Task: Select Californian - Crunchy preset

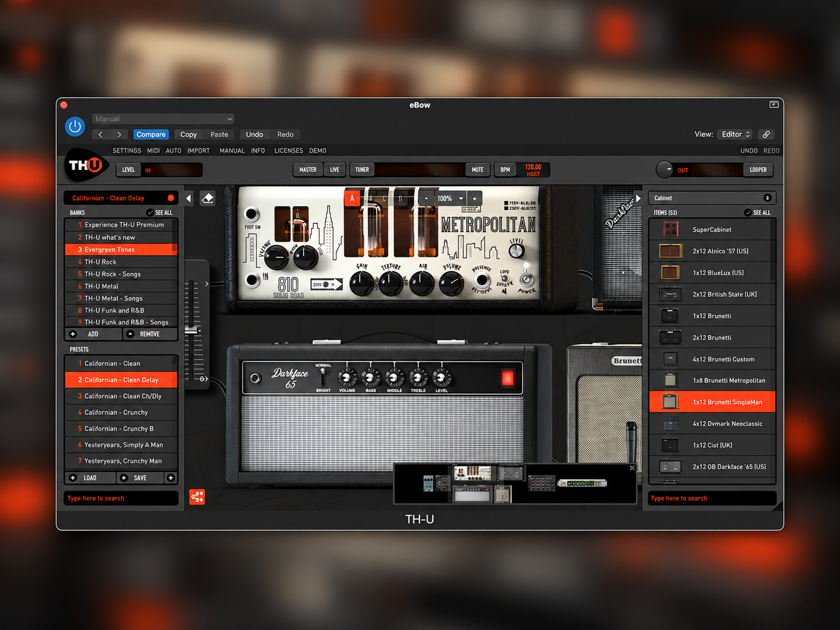Action: point(121,412)
